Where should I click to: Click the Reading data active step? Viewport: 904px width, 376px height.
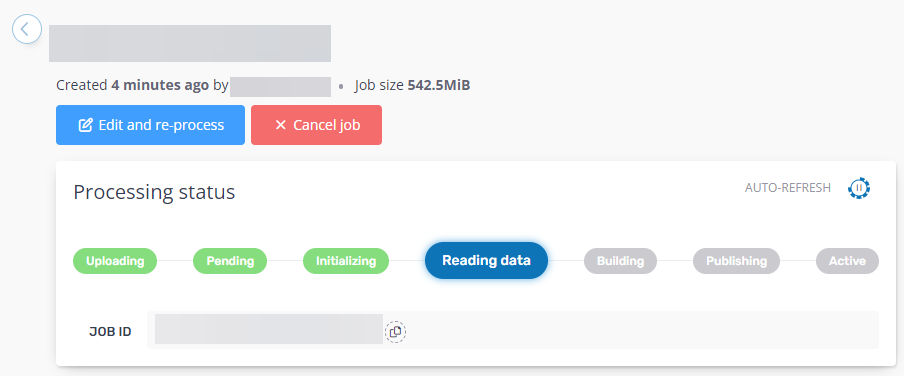click(x=486, y=261)
